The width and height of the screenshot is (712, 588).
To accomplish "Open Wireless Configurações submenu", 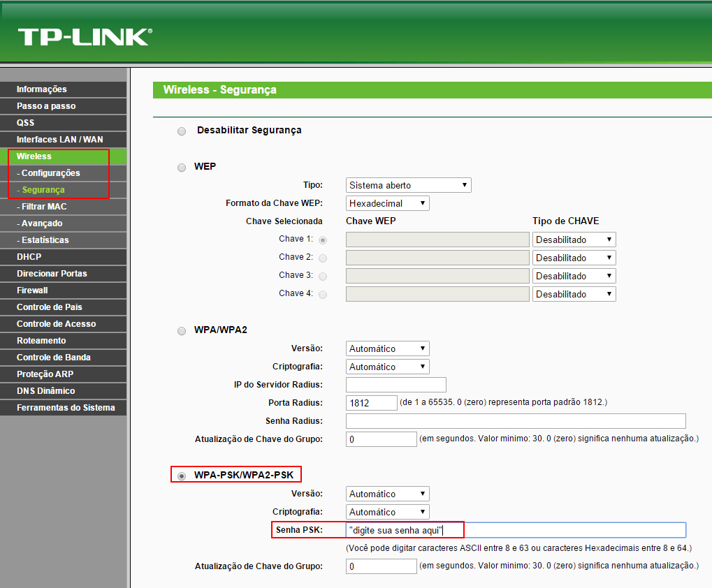I will pos(63,173).
